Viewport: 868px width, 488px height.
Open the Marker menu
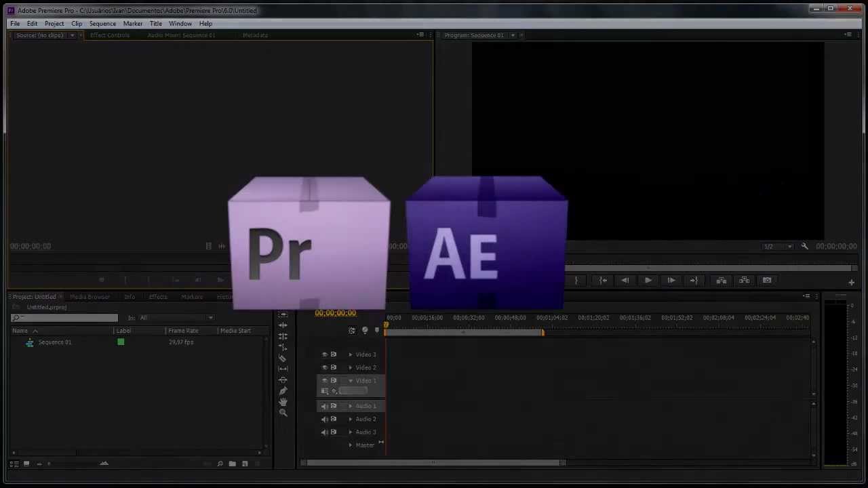click(x=133, y=24)
